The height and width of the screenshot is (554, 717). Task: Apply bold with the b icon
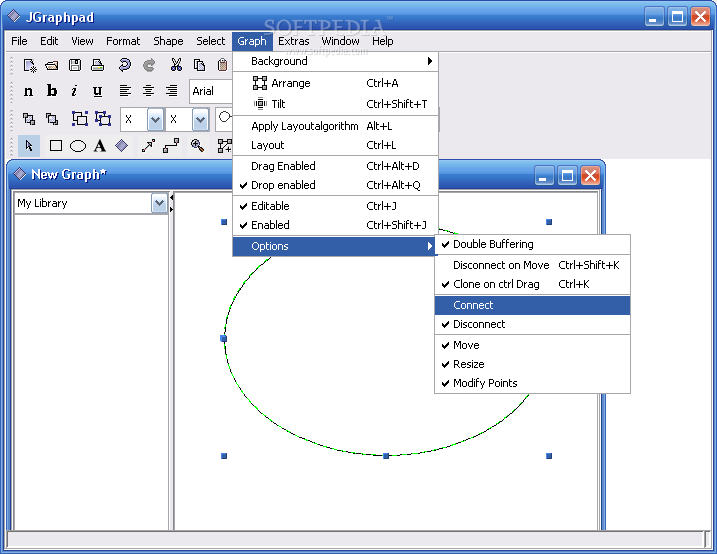coord(52,91)
